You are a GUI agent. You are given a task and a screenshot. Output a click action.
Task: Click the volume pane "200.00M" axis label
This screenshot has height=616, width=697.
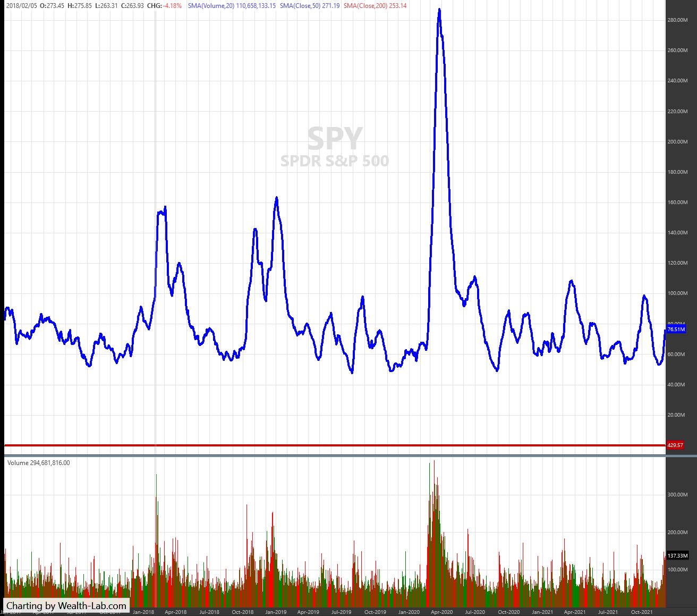678,533
